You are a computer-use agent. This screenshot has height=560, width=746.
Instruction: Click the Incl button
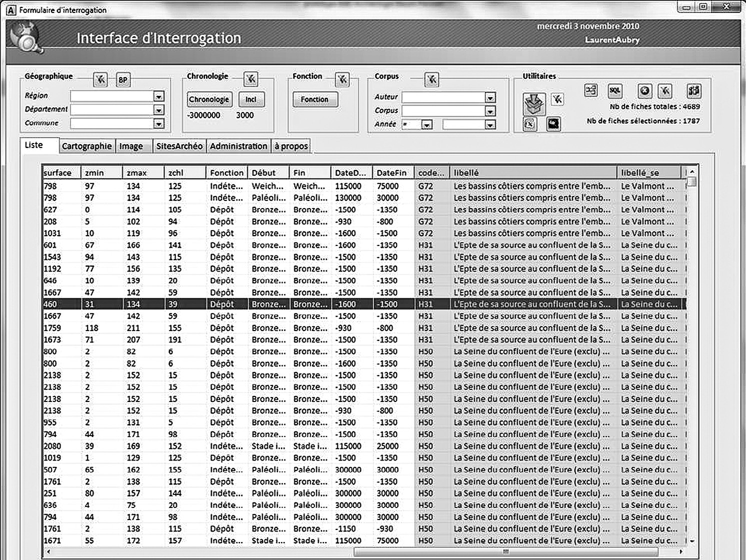coord(251,99)
